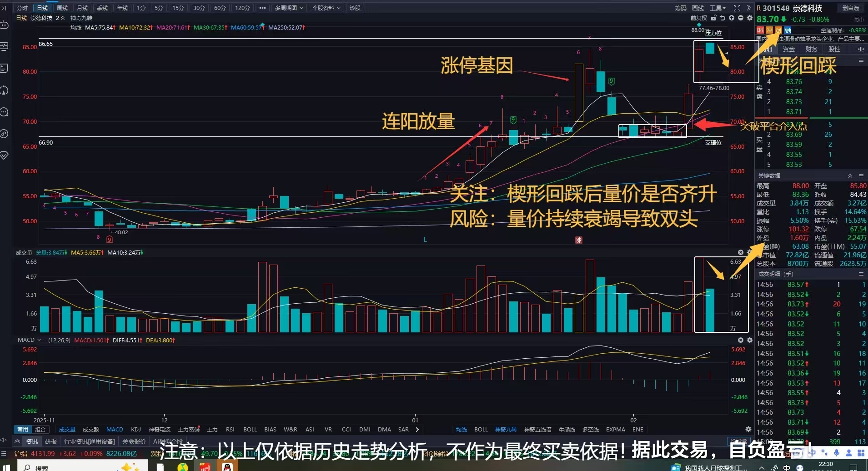
Task: Toggle the 神奇九转 overlay indicator
Action: point(506,429)
